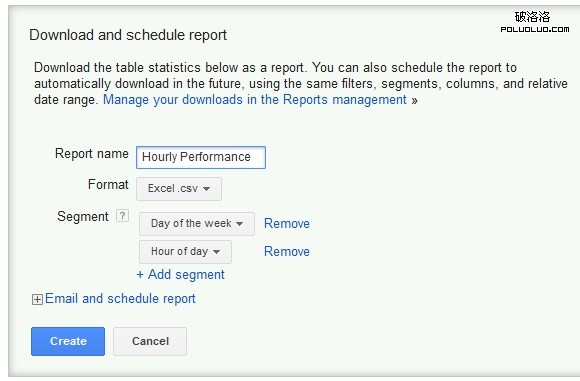Remove the Hour of day segment

[x=287, y=252]
